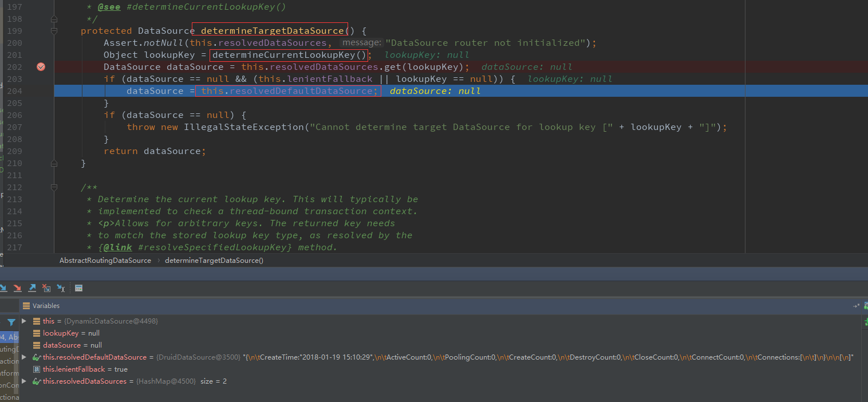This screenshot has height=402, width=868.
Task: Click the Variables panel header icon
Action: [26, 306]
